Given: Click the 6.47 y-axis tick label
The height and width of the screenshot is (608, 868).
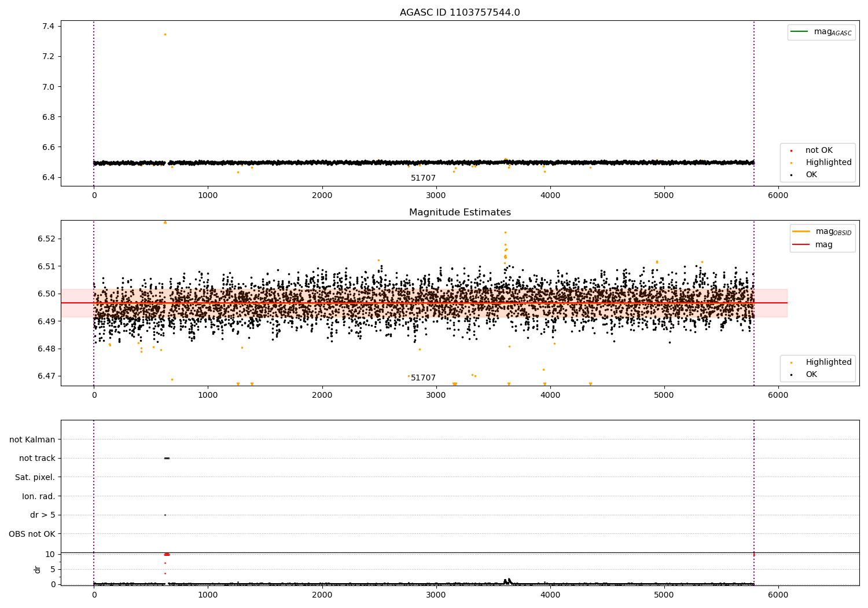Looking at the screenshot, I should 46,376.
